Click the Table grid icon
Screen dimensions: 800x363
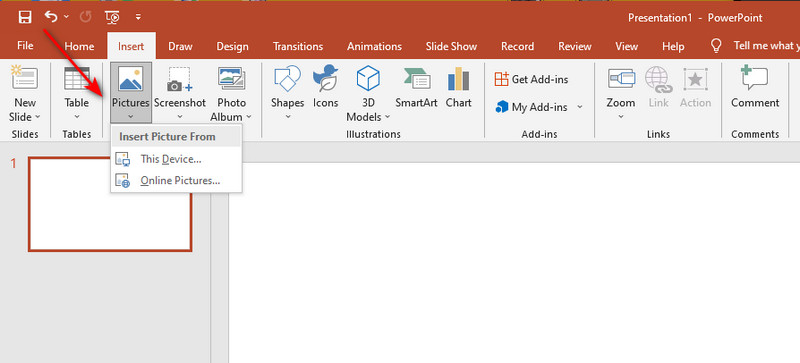(77, 79)
